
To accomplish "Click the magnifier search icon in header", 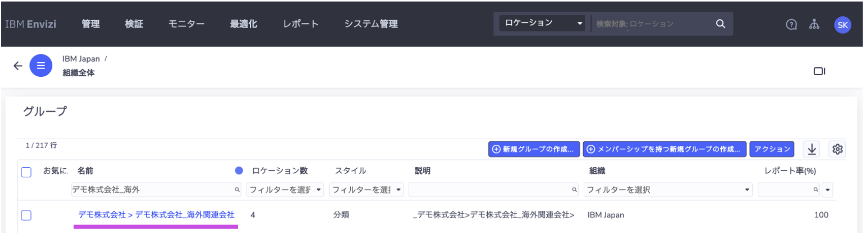I will click(x=720, y=24).
